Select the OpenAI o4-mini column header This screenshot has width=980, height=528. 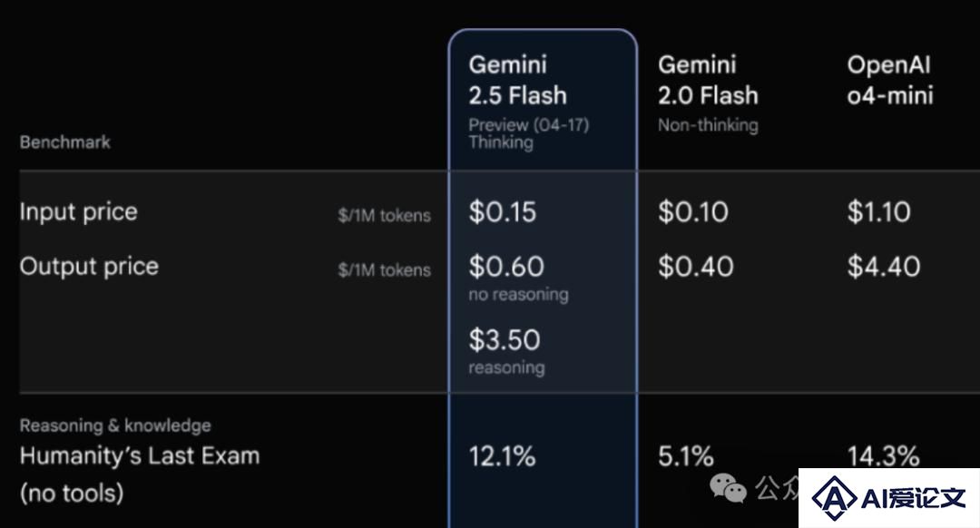click(x=890, y=80)
